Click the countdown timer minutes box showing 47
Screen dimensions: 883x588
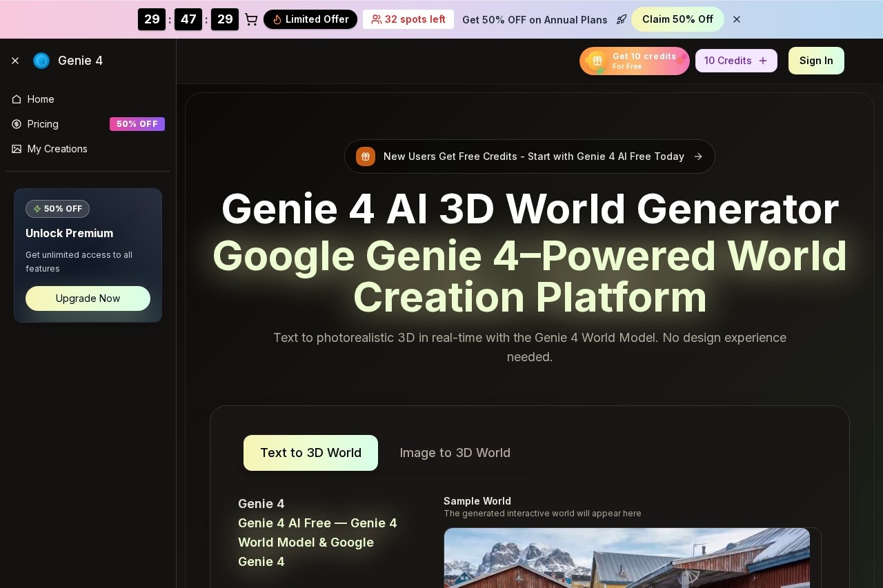click(x=188, y=19)
